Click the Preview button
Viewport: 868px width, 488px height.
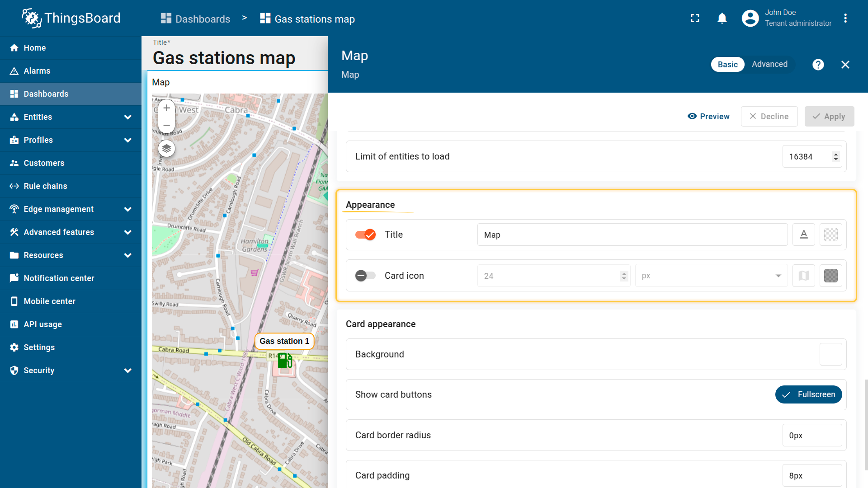coord(708,117)
